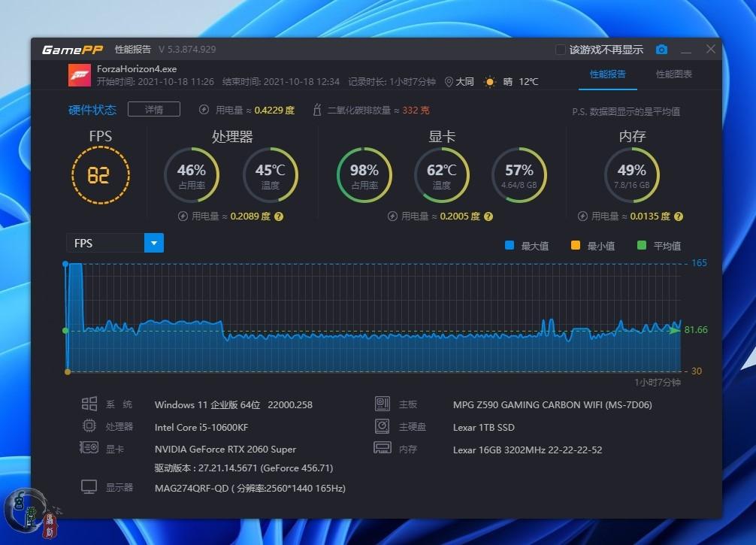Click the memory power usage help icon

click(679, 216)
